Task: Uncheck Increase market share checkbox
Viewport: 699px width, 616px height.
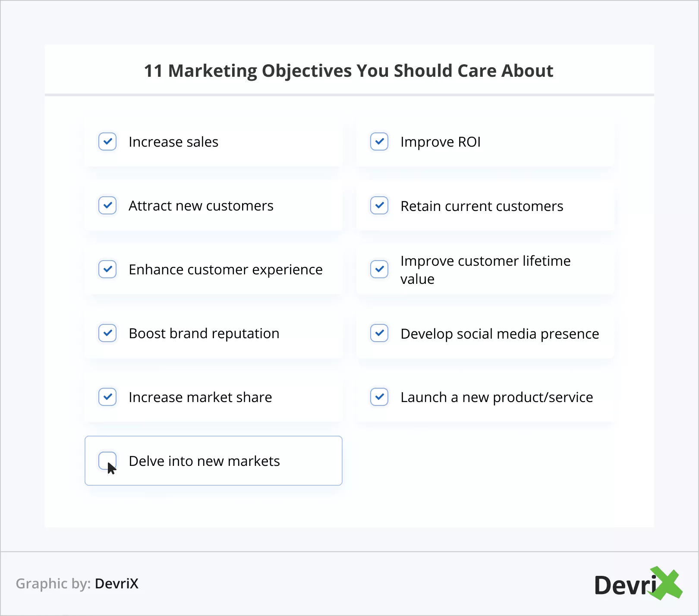Action: coord(107,397)
